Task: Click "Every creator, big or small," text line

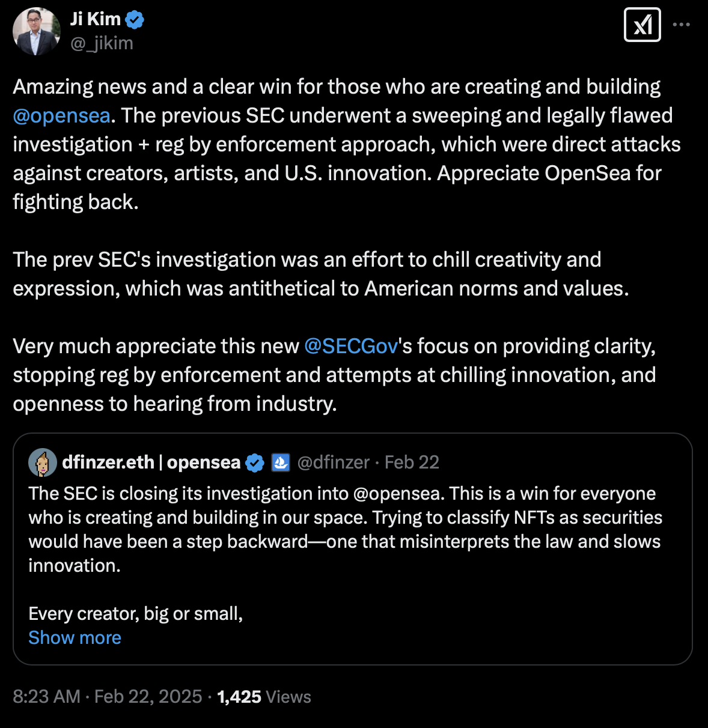Action: [135, 613]
